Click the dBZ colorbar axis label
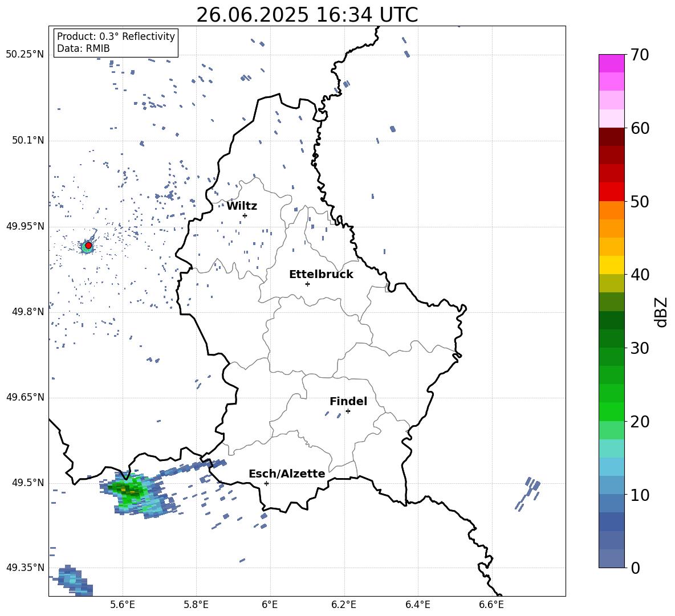This screenshot has width=675, height=616. [662, 312]
